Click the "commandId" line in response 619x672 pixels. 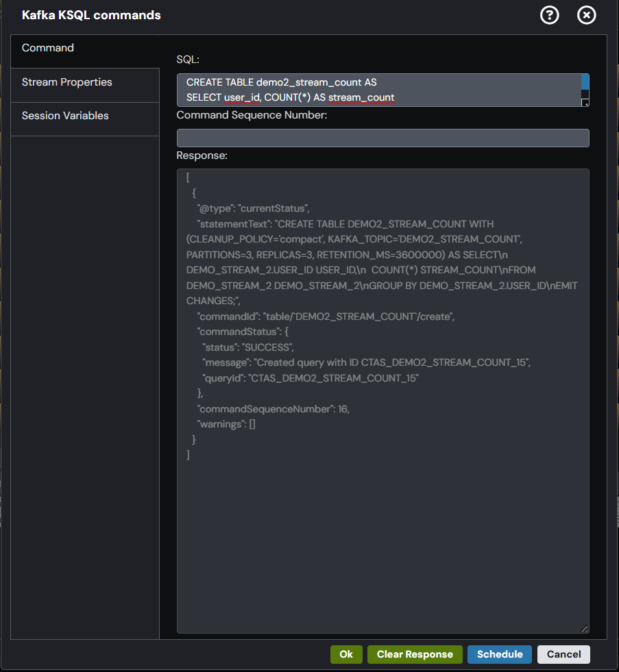(x=326, y=316)
